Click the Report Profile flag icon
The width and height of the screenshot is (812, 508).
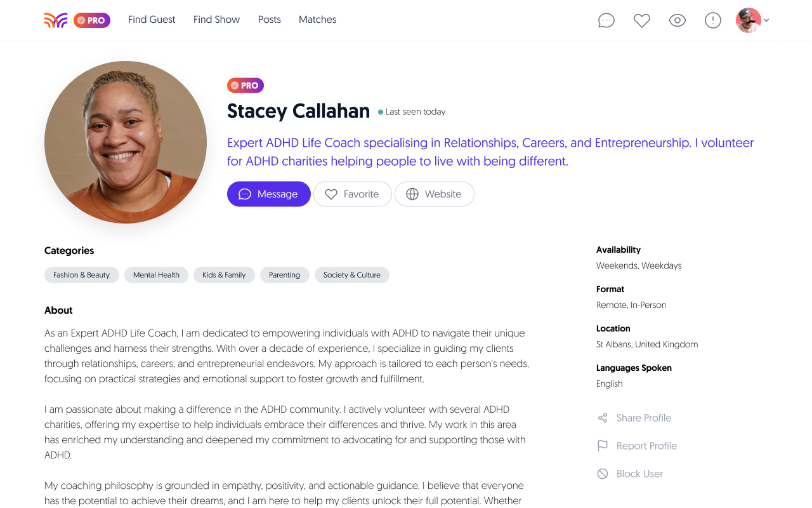[603, 446]
